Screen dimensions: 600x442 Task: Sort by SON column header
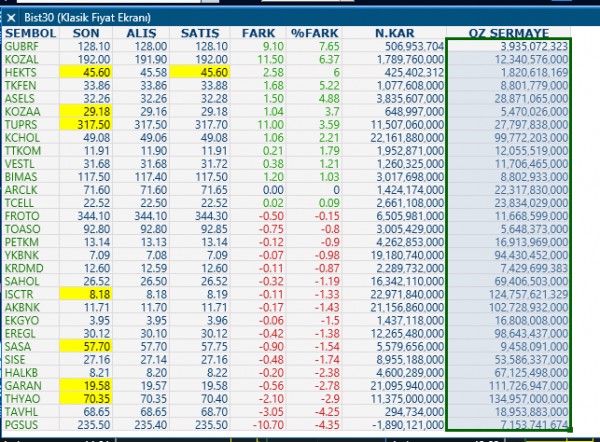coord(86,33)
